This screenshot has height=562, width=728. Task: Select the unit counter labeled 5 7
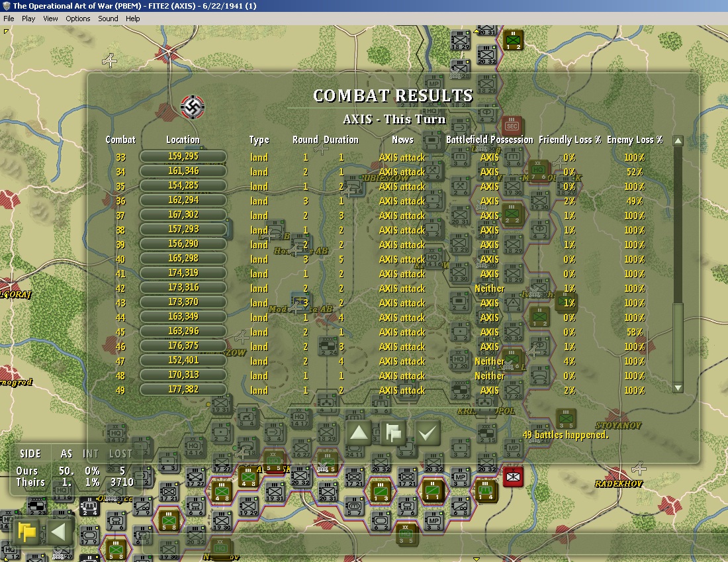click(354, 506)
